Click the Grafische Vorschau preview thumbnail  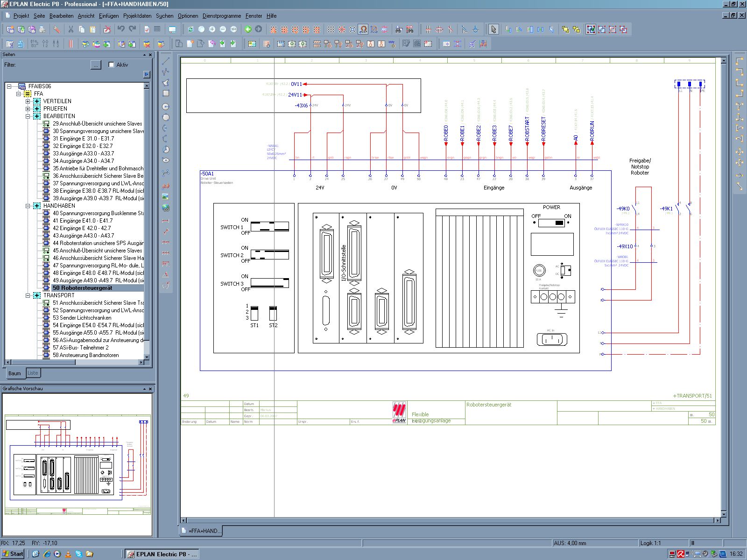click(x=77, y=464)
